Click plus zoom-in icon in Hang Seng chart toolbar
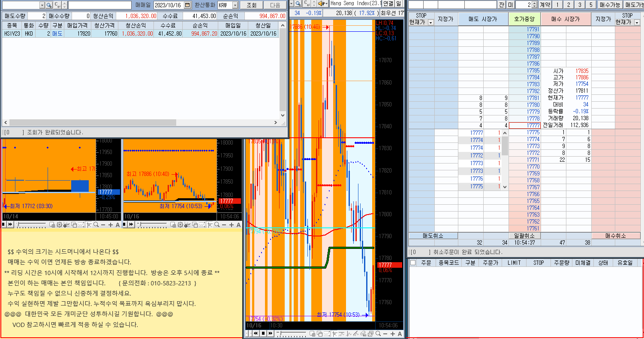 point(392,333)
